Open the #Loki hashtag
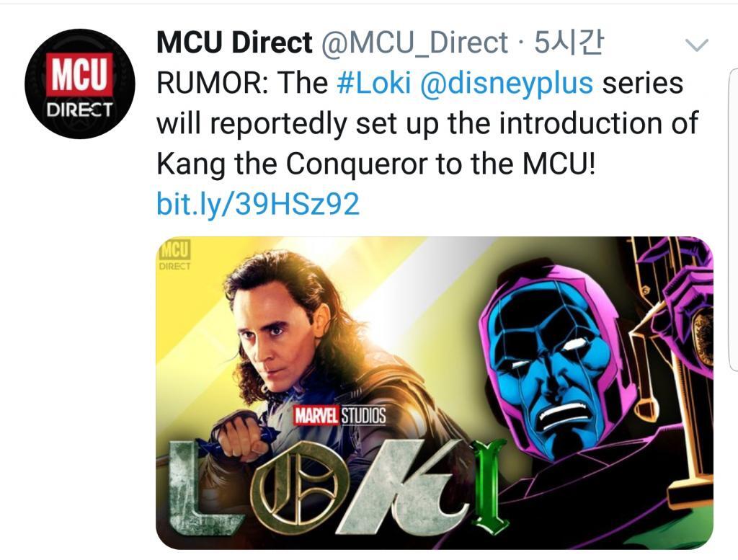Viewport: 738px width, 560px height. [x=373, y=84]
